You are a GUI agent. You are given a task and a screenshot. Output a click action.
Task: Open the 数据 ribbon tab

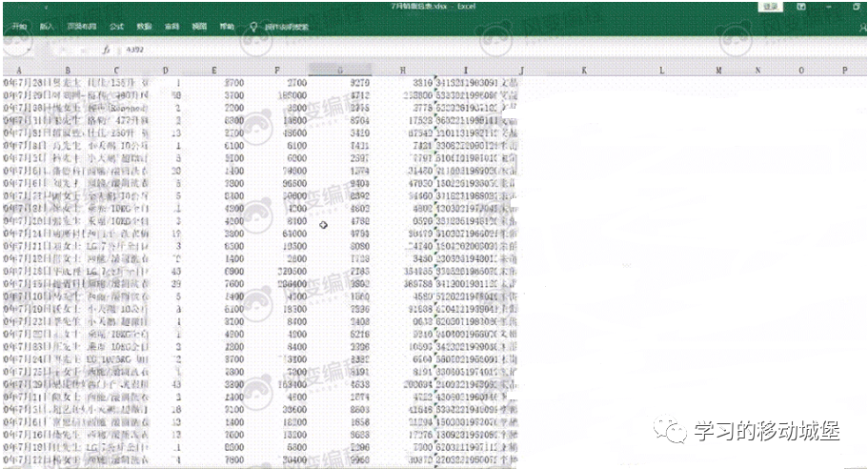coord(144,26)
